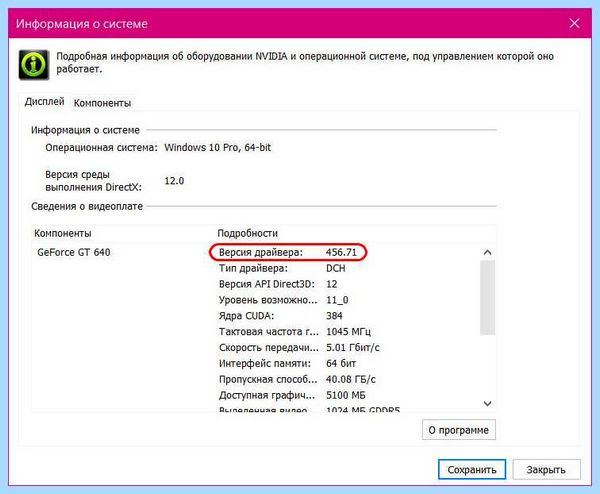Click the 5100 МБ value
This screenshot has height=494, width=600.
coord(346,395)
